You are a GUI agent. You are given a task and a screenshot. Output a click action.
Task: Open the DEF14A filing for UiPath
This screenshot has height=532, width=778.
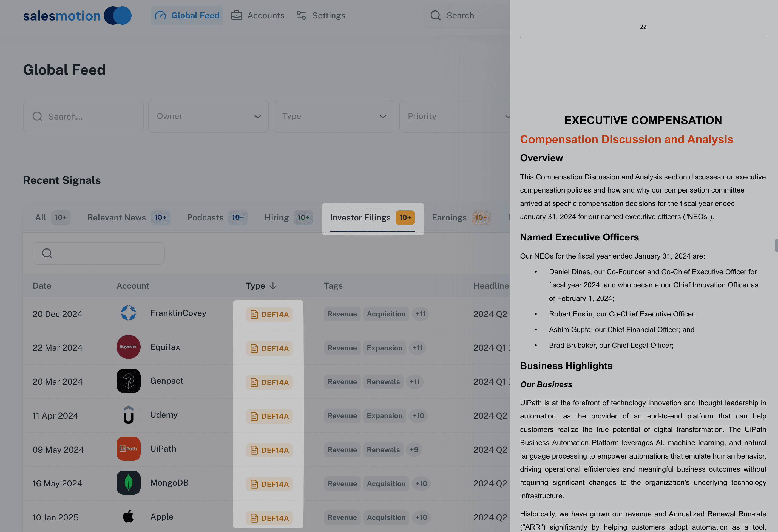(269, 450)
